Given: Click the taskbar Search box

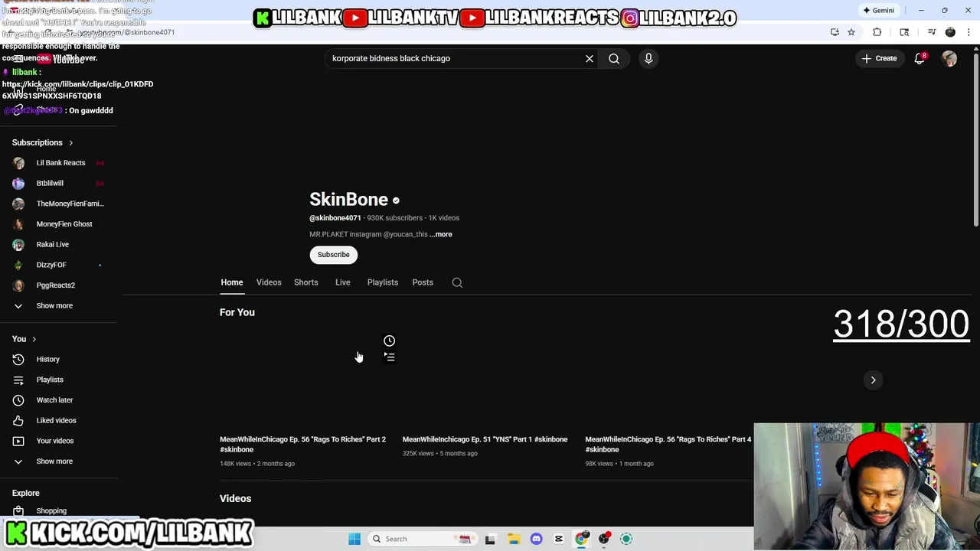Looking at the screenshot, I should coord(422,539).
